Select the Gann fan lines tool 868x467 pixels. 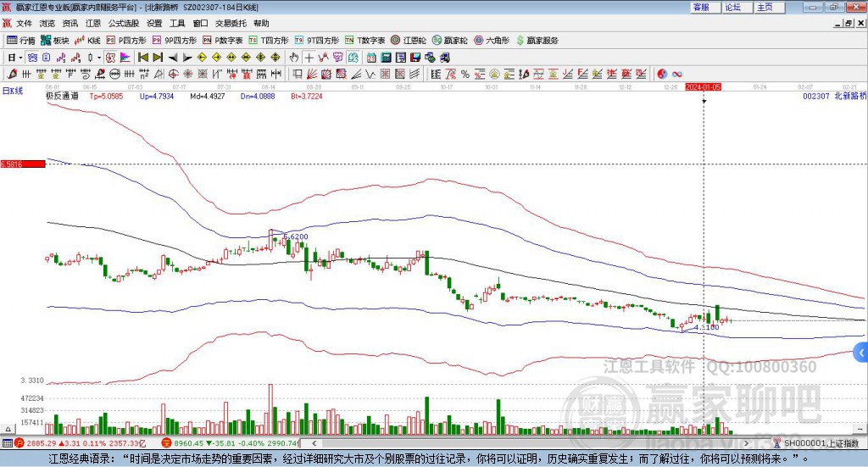311,74
